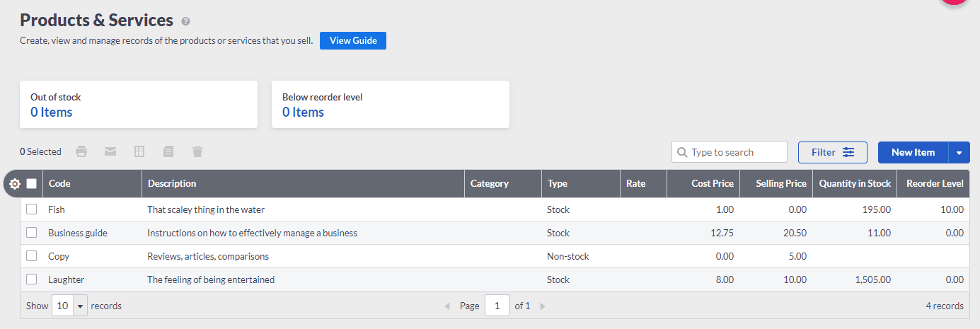Sort by the Description column header
The image size is (980, 329).
[172, 184]
